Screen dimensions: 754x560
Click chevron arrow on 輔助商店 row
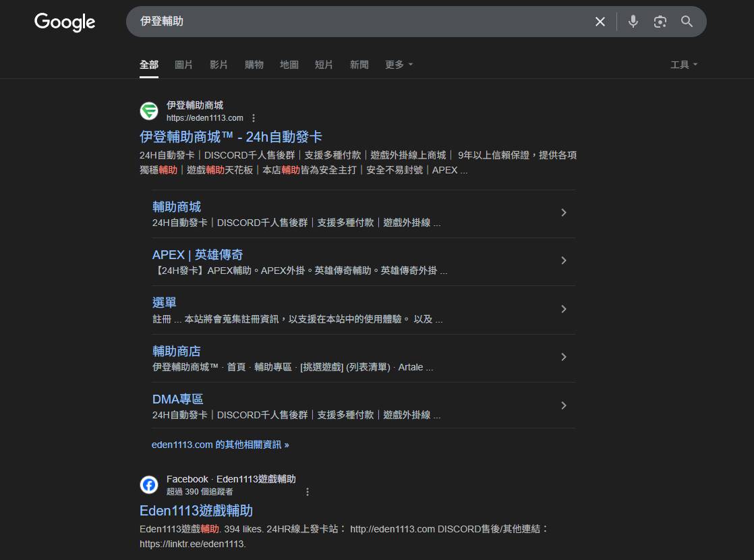pyautogui.click(x=564, y=357)
